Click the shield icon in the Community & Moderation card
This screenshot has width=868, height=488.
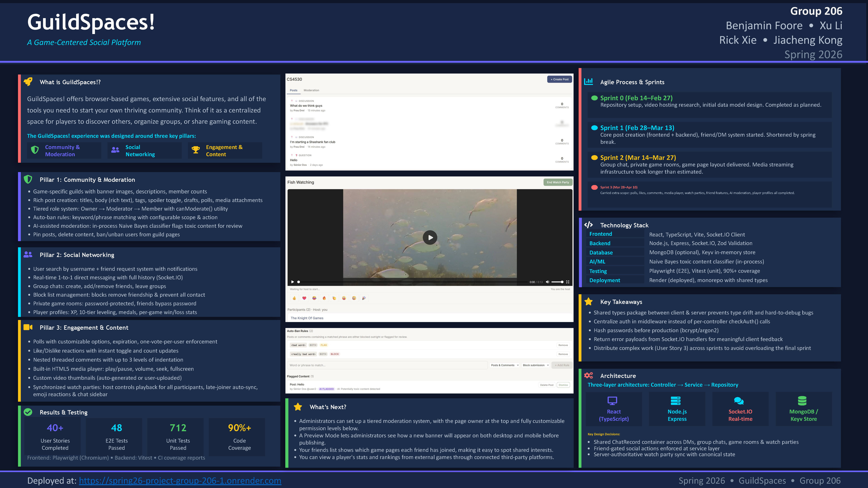click(35, 150)
